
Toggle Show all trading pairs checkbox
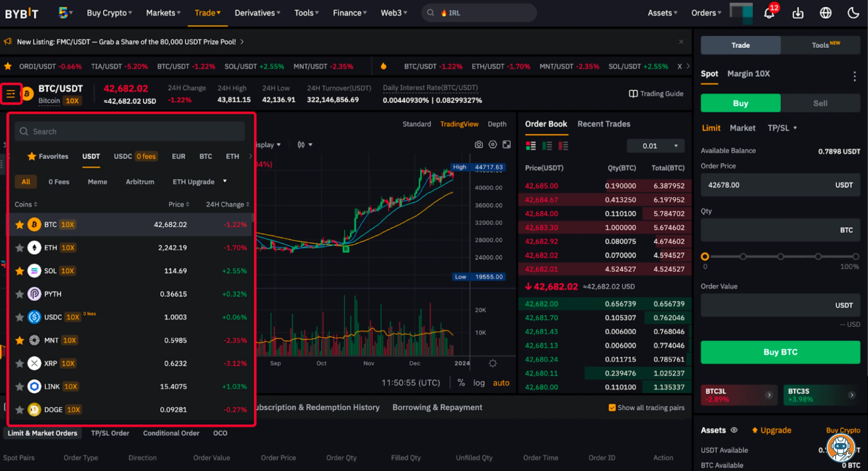point(612,407)
